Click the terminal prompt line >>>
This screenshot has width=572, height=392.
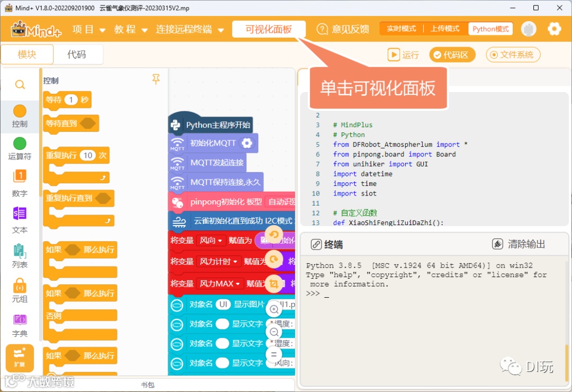[x=317, y=293]
